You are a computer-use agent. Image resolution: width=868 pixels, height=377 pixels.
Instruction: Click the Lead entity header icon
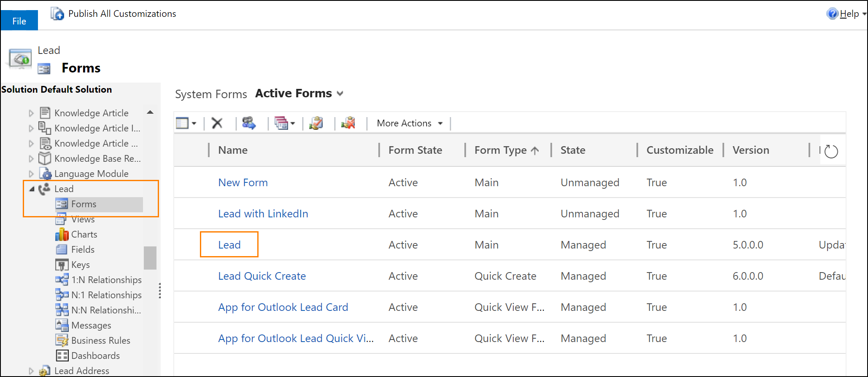click(x=20, y=59)
